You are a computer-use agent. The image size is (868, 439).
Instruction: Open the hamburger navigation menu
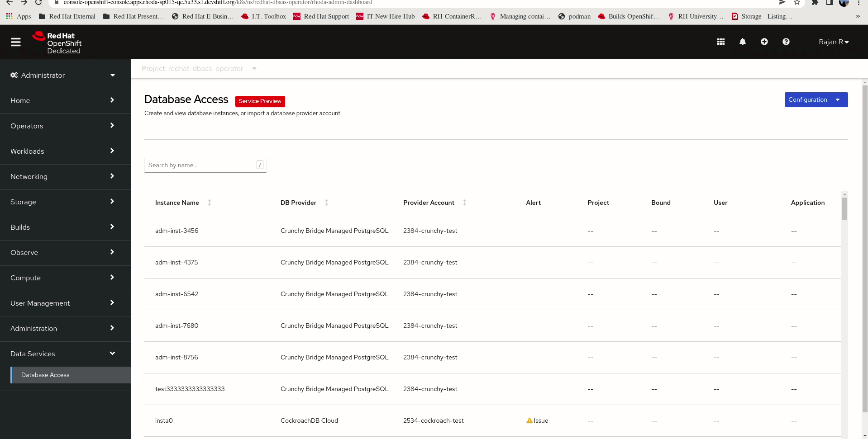click(x=16, y=42)
